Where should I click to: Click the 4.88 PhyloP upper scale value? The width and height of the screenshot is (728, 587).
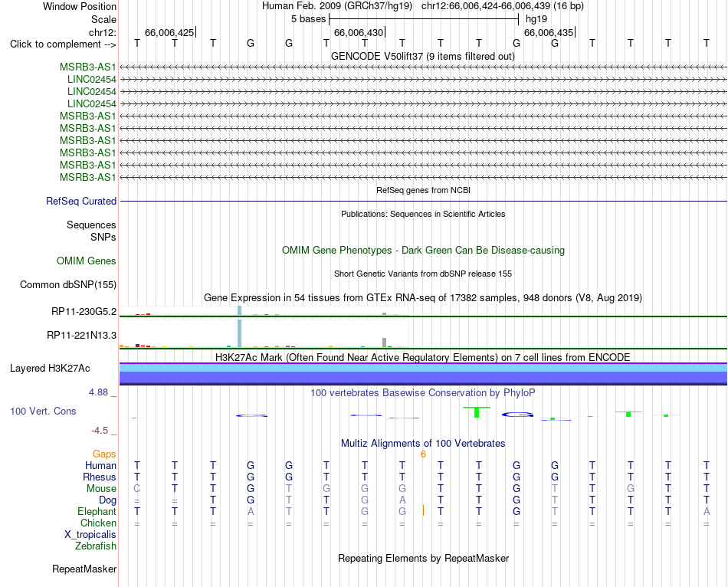pyautogui.click(x=98, y=392)
